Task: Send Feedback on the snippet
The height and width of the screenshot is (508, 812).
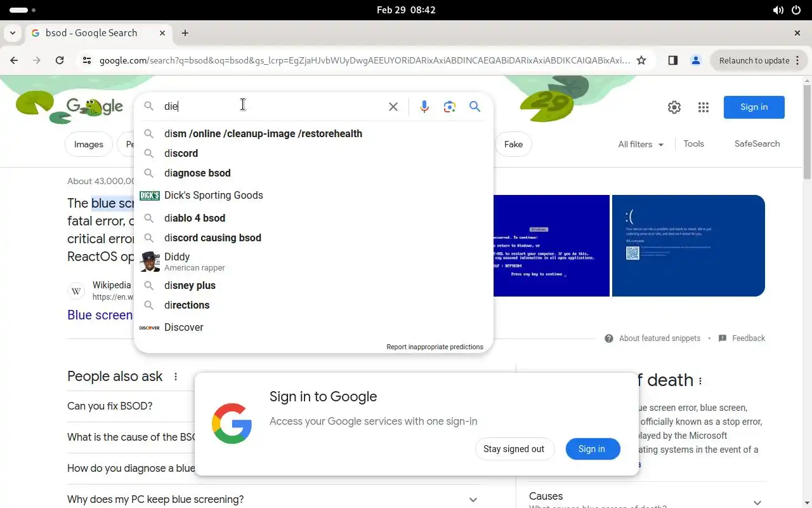Action: point(742,338)
